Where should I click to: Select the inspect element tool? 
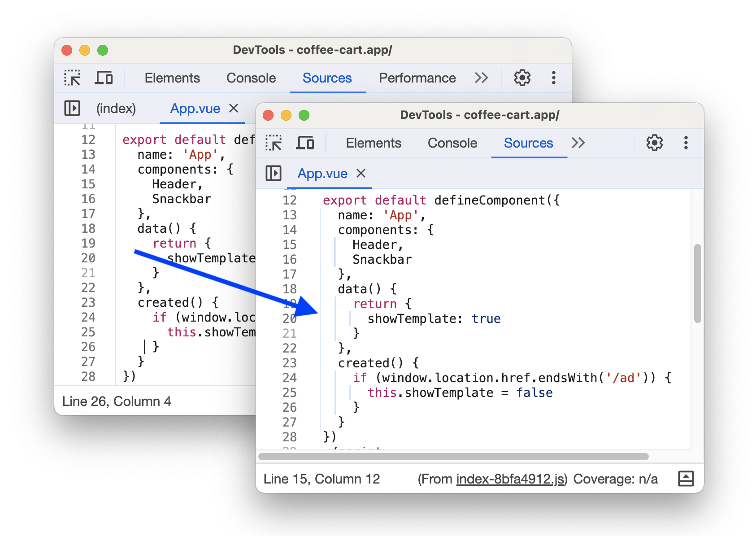pos(274,143)
